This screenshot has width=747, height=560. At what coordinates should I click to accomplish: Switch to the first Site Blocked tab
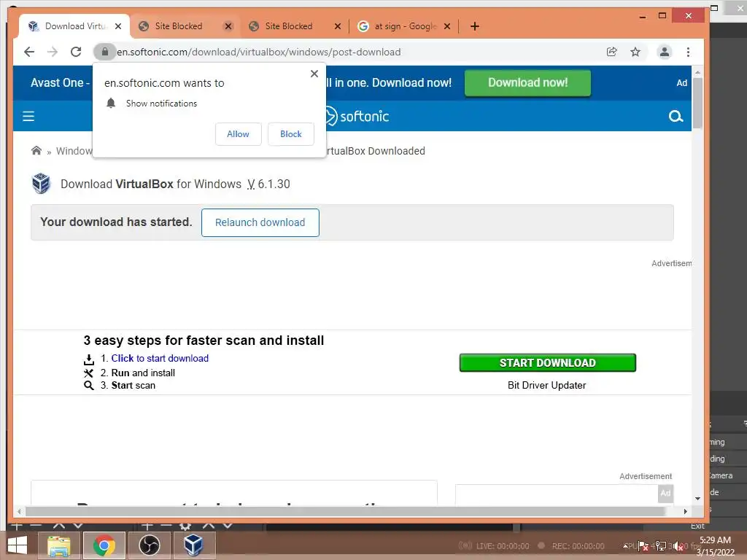point(179,26)
